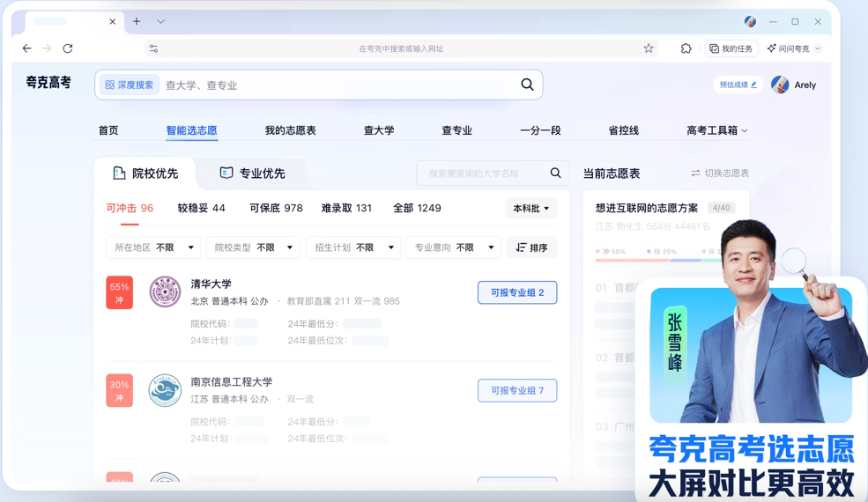Click 切换志愿表 link

pyautogui.click(x=720, y=173)
